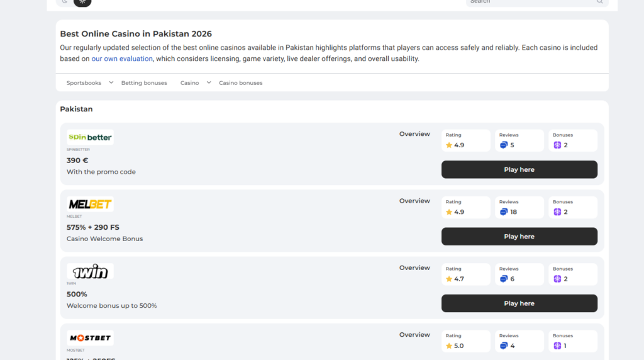Click the bonuses gift icon for SpinBetter
The height and width of the screenshot is (360, 644).
click(x=557, y=145)
